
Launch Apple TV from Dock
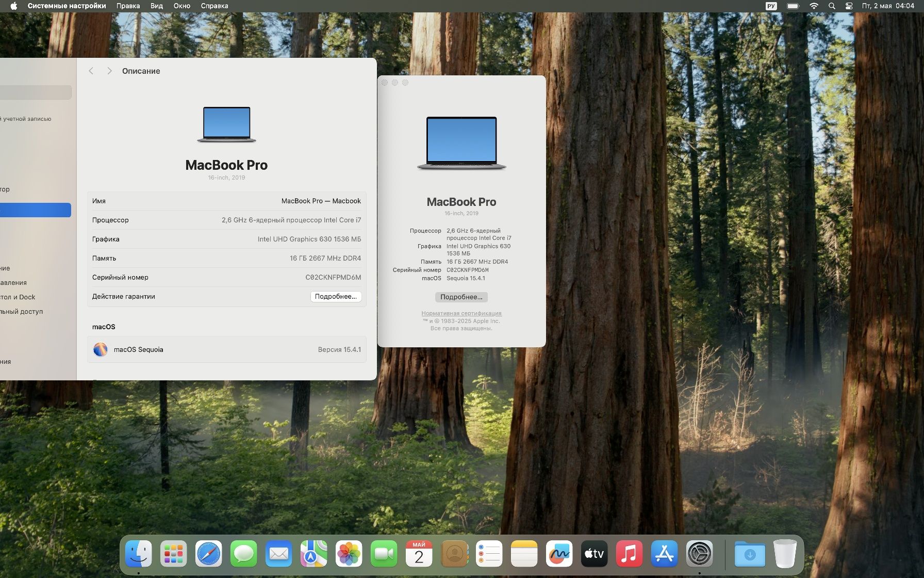(595, 554)
